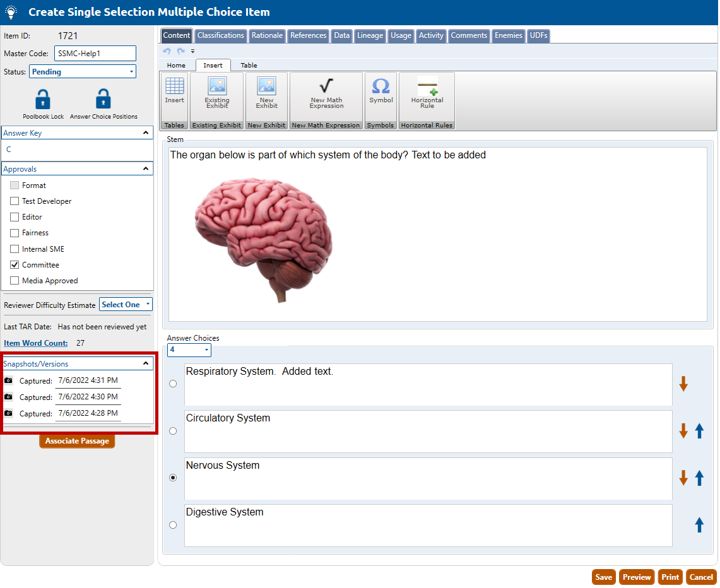The height and width of the screenshot is (588, 720).
Task: Switch to the Classifications tab
Action: (220, 36)
